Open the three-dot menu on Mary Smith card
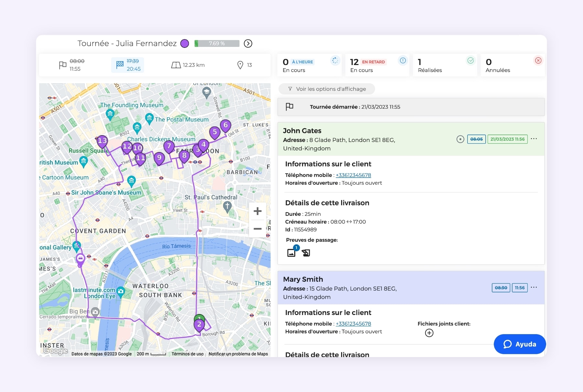 click(534, 287)
